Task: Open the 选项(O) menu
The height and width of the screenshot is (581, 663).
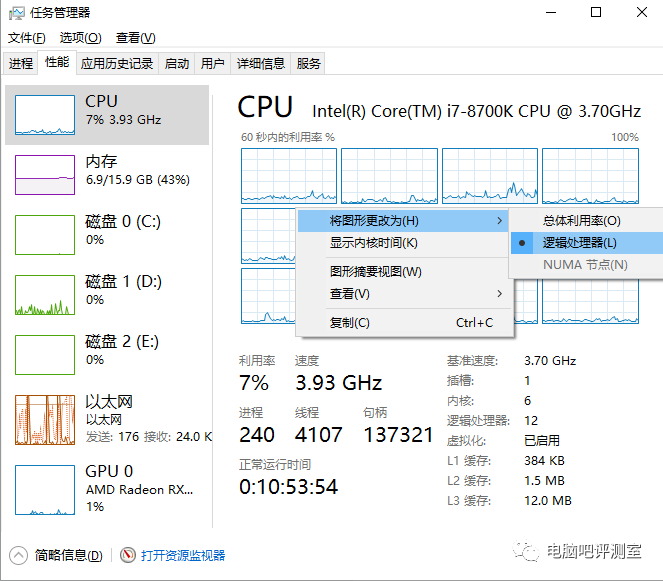Action: coord(80,38)
